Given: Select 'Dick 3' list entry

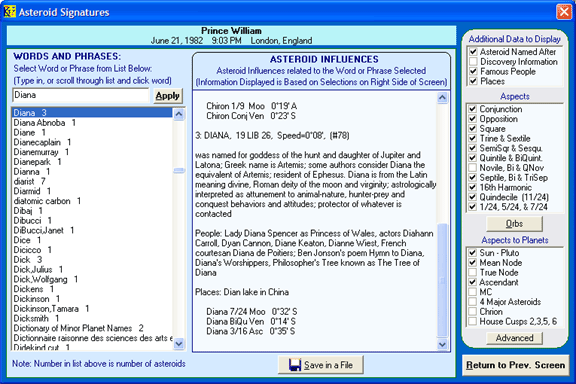Looking at the screenshot, I should pos(92,259).
